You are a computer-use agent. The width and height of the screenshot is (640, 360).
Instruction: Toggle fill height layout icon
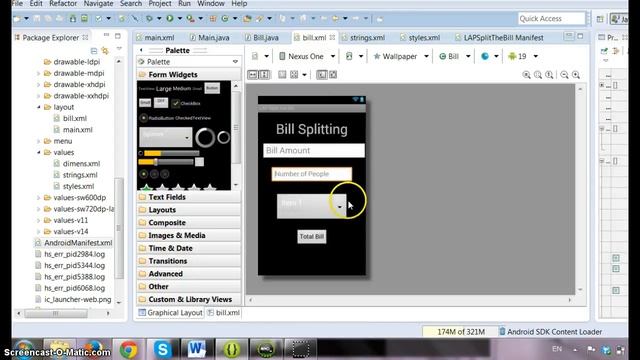tap(264, 75)
